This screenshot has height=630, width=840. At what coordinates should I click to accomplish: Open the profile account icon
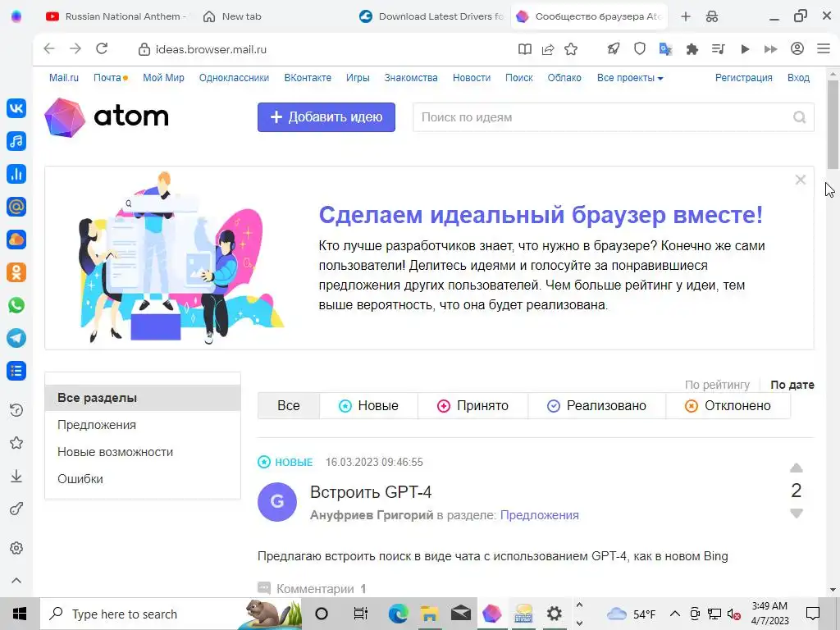[797, 48]
